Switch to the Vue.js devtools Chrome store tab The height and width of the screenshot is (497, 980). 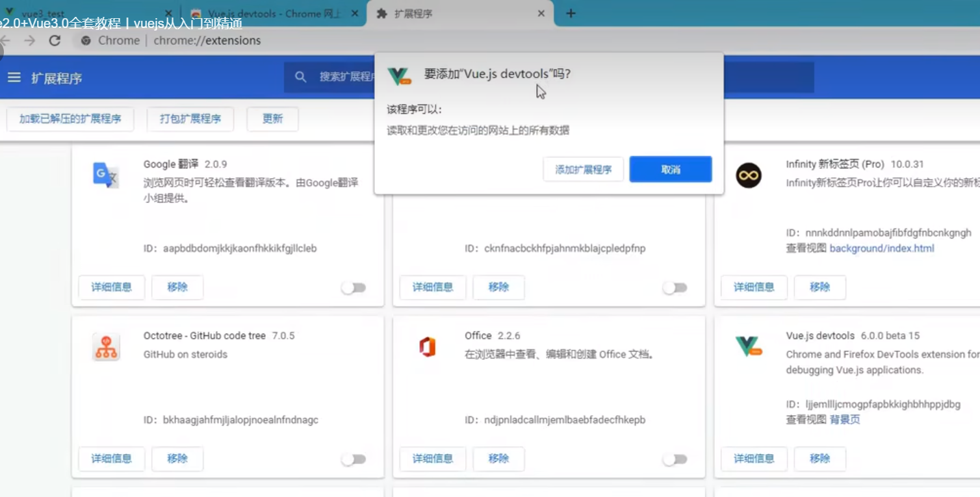tap(273, 13)
